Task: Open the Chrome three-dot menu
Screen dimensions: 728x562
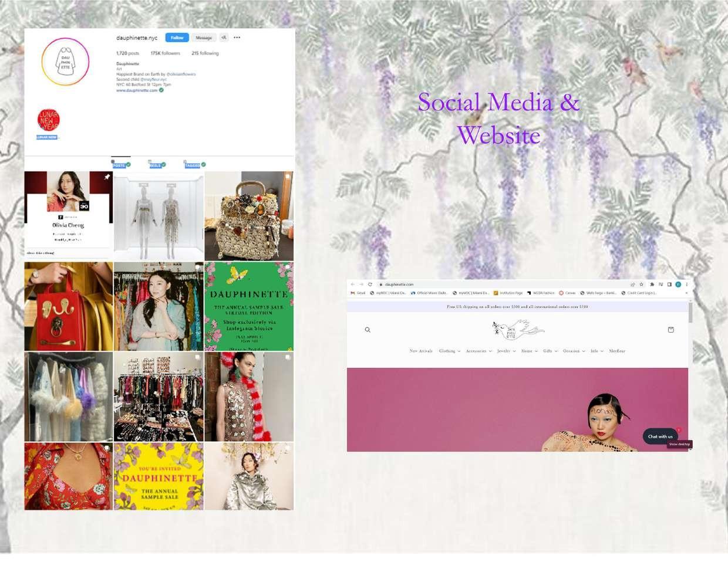Action: pos(686,285)
